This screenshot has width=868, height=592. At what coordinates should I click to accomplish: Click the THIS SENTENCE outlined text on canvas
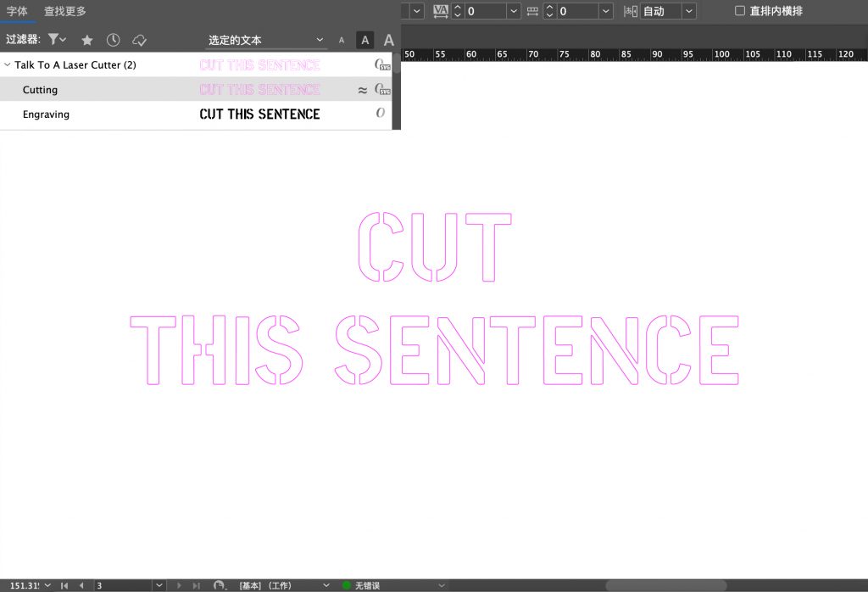(435, 349)
